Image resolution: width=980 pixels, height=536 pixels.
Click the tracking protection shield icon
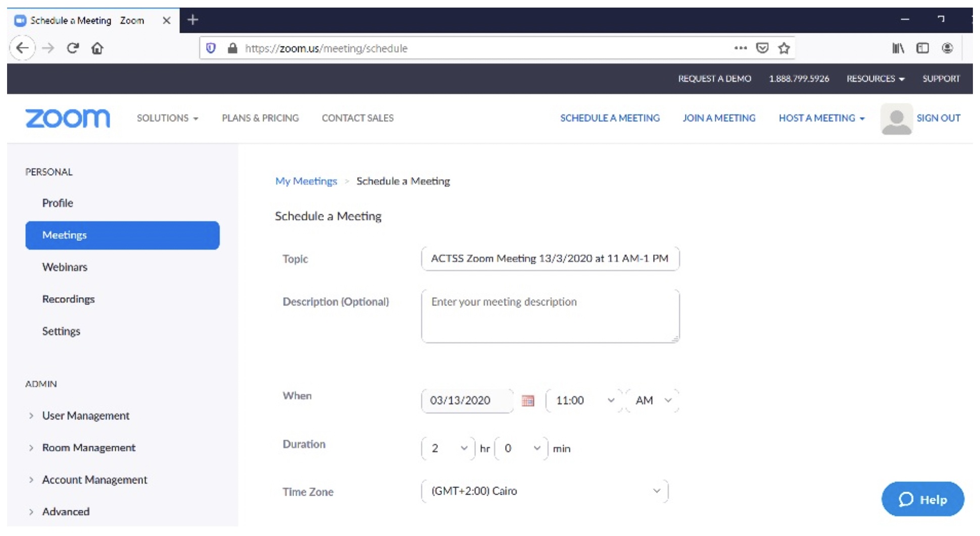click(x=211, y=48)
